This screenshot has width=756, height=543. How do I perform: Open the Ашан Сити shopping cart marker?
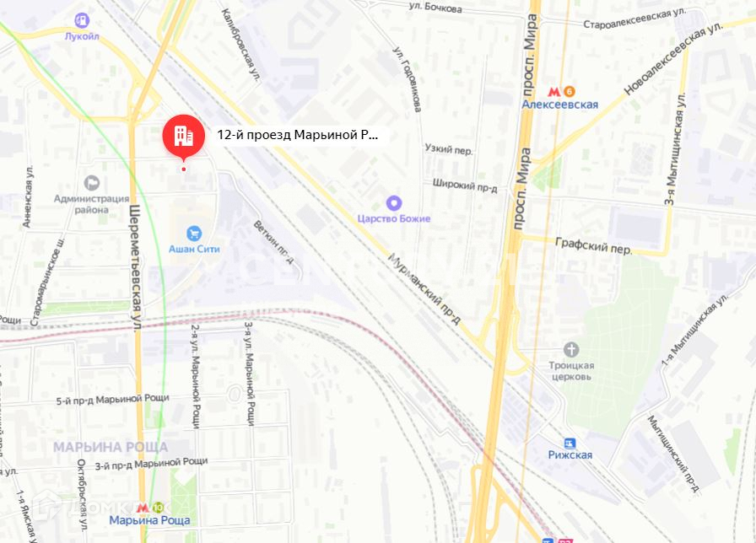point(194,234)
